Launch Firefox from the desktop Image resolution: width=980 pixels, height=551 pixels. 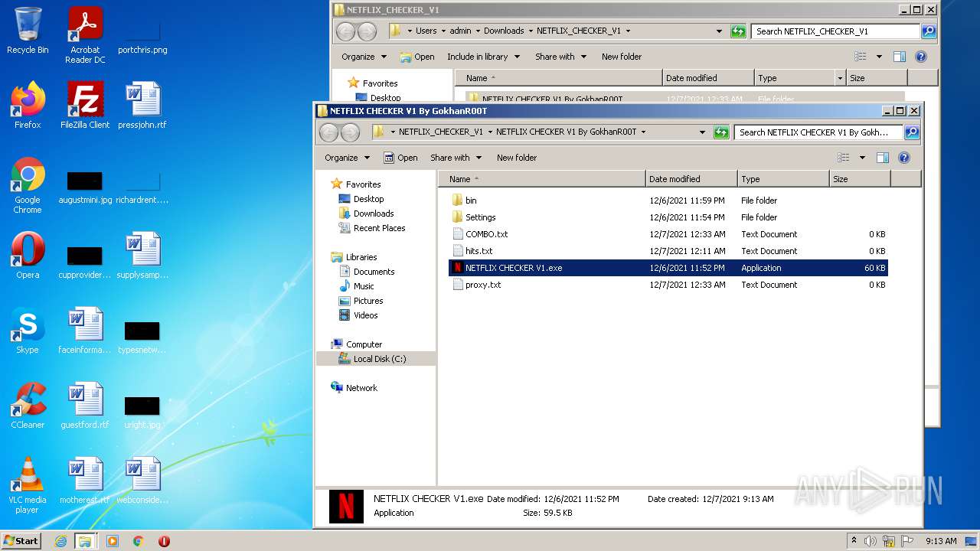[x=28, y=105]
